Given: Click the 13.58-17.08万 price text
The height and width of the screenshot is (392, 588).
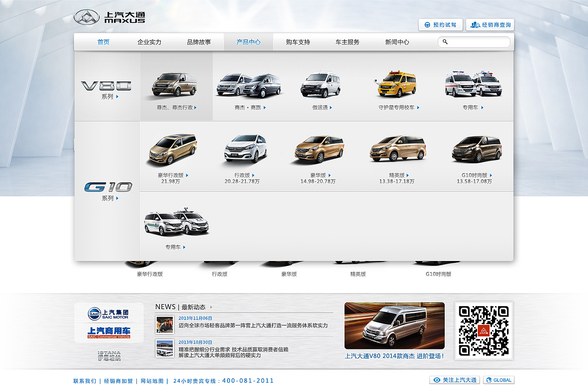Looking at the screenshot, I should pyautogui.click(x=475, y=182).
